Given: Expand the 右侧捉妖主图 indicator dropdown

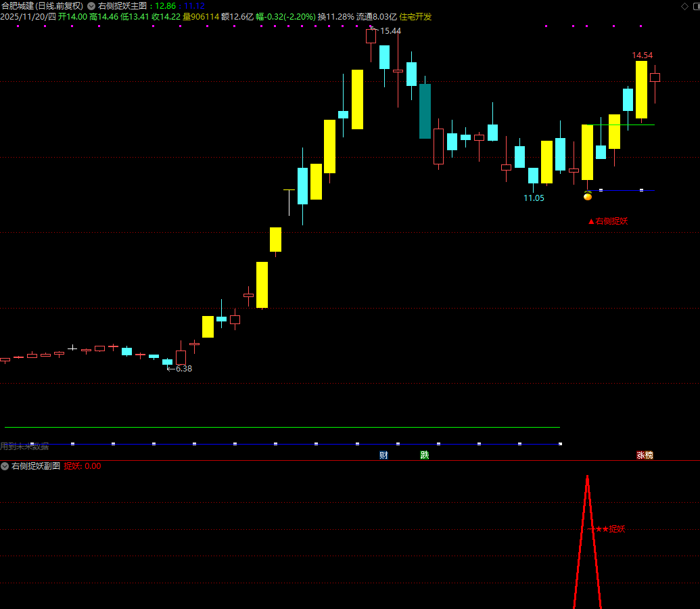Looking at the screenshot, I should point(91,6).
